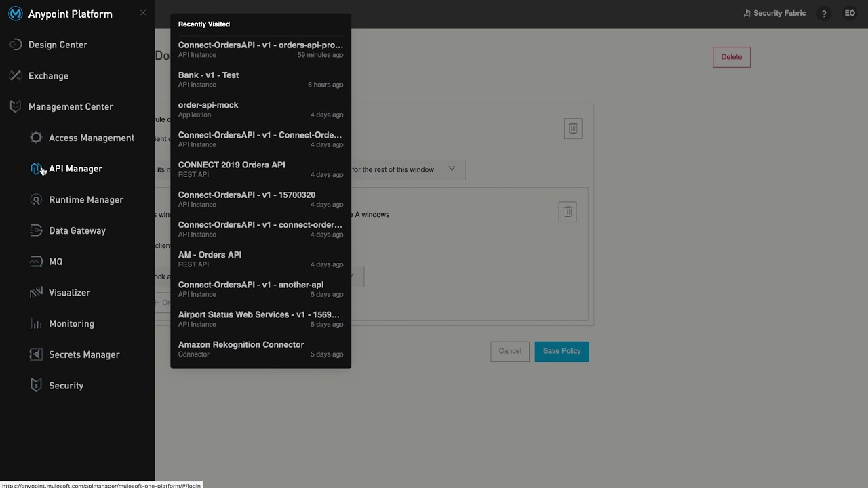This screenshot has width=868, height=488.
Task: Select Management Center menu item
Action: 71,107
